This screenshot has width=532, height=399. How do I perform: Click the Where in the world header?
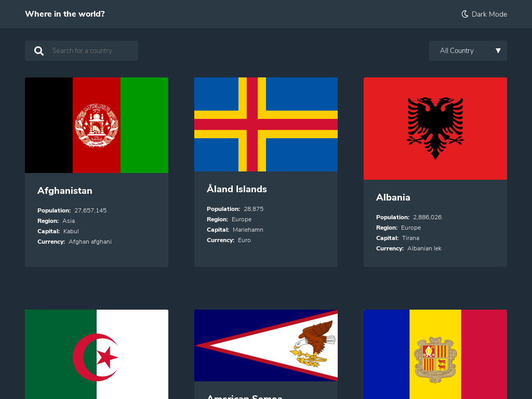(64, 14)
